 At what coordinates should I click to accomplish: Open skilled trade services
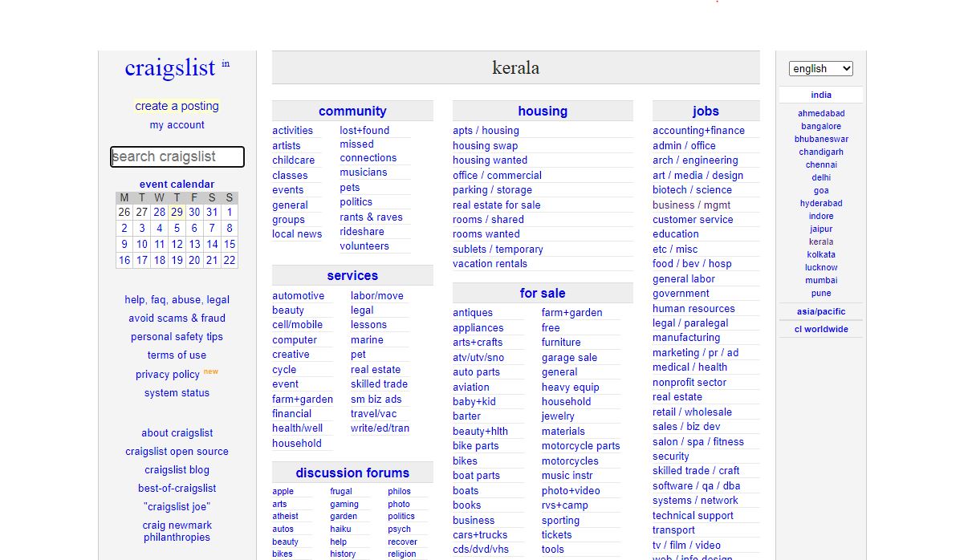(x=379, y=384)
